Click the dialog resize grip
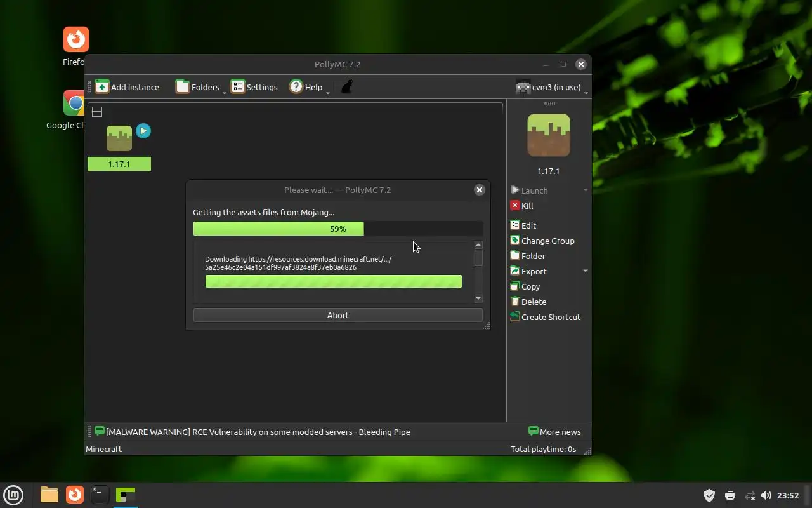 [487, 326]
